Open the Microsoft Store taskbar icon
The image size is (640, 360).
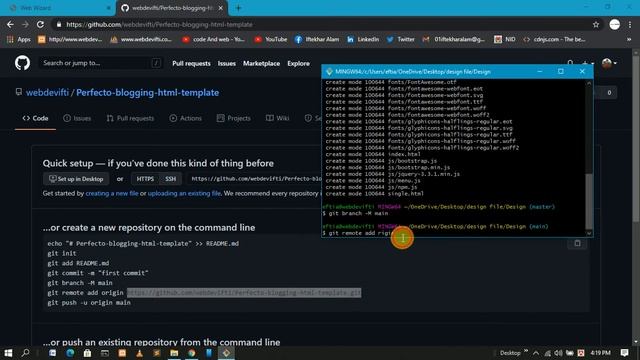click(x=87, y=353)
